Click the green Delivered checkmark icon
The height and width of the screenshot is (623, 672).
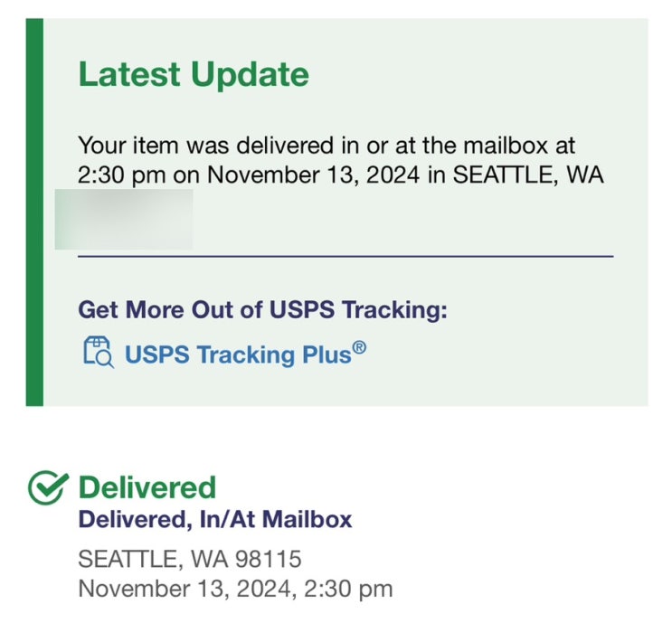[47, 488]
